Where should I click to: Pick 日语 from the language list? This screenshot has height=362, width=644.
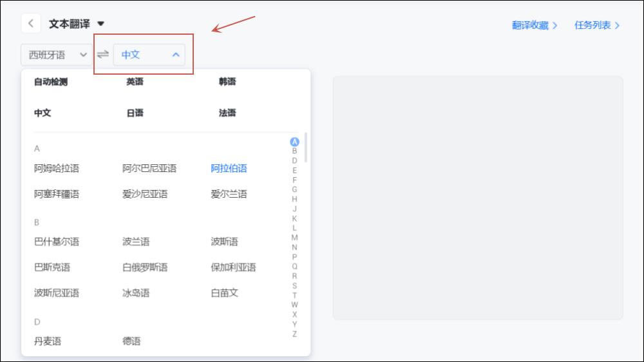135,113
